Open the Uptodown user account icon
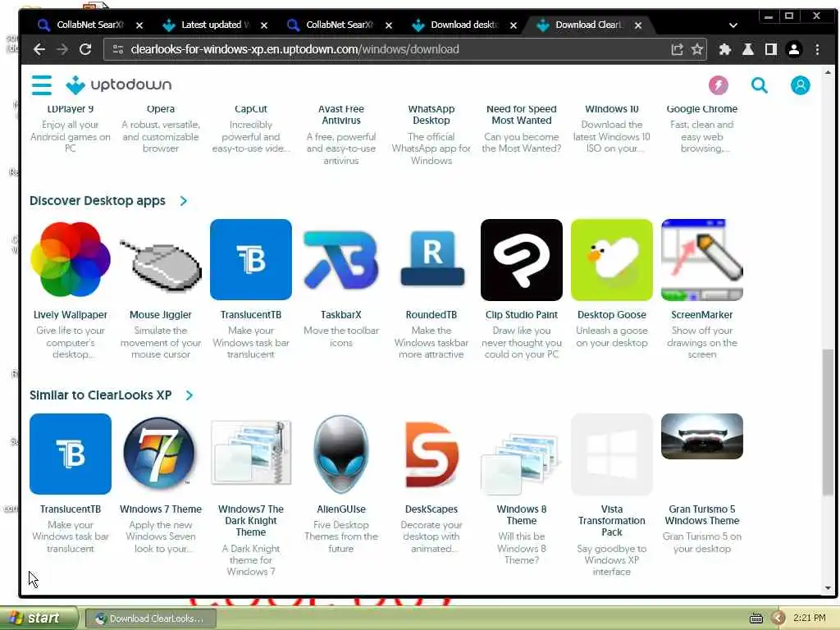The image size is (840, 630). click(801, 85)
